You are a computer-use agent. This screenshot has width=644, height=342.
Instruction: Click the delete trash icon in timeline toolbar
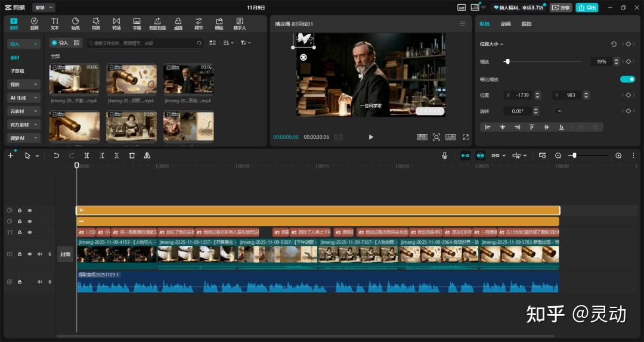click(x=132, y=156)
